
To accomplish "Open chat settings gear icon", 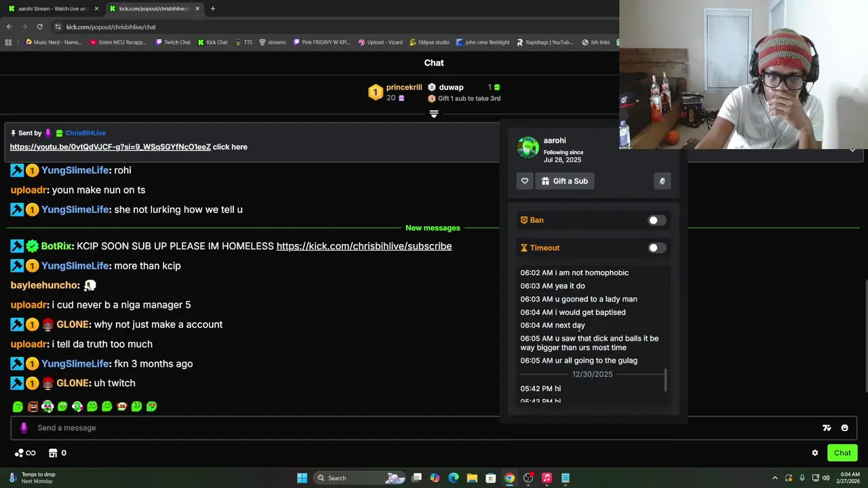I will click(x=815, y=453).
